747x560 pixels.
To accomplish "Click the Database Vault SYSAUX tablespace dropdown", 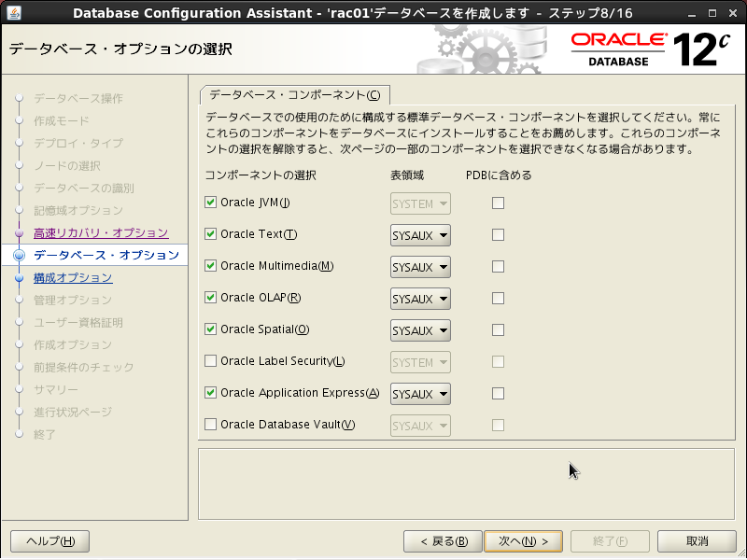I will [420, 426].
